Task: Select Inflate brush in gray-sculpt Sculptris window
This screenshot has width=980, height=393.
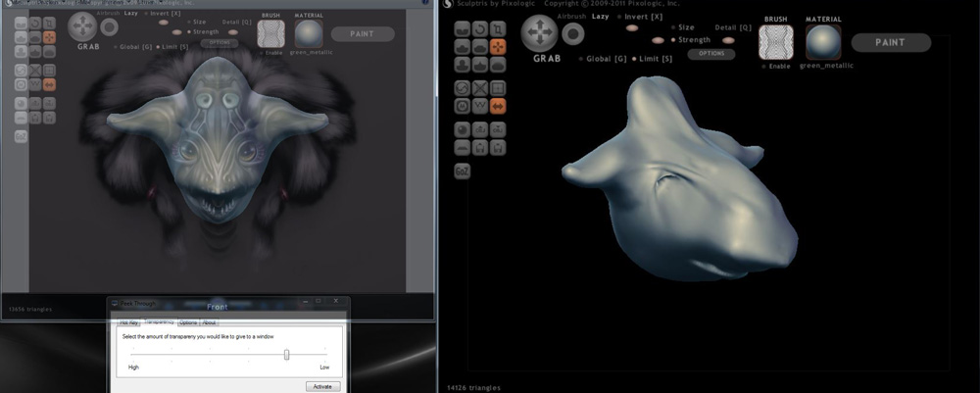Action: point(462,65)
